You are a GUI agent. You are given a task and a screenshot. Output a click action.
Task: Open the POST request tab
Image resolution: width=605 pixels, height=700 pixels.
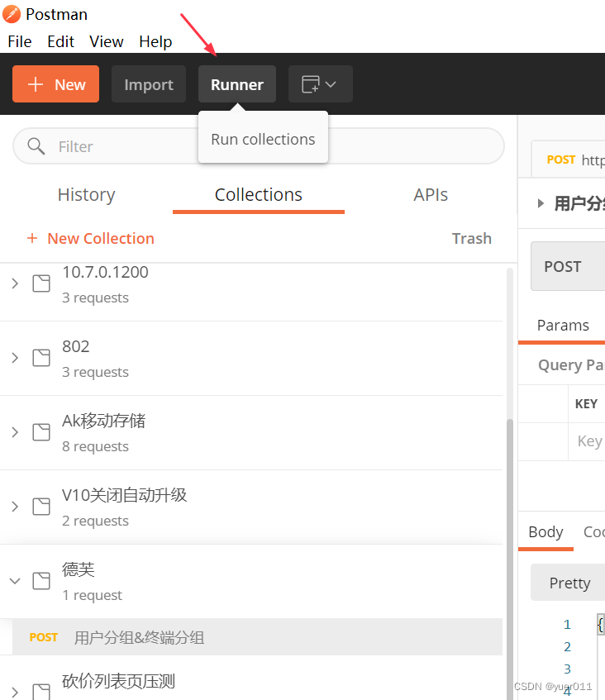[x=569, y=160]
